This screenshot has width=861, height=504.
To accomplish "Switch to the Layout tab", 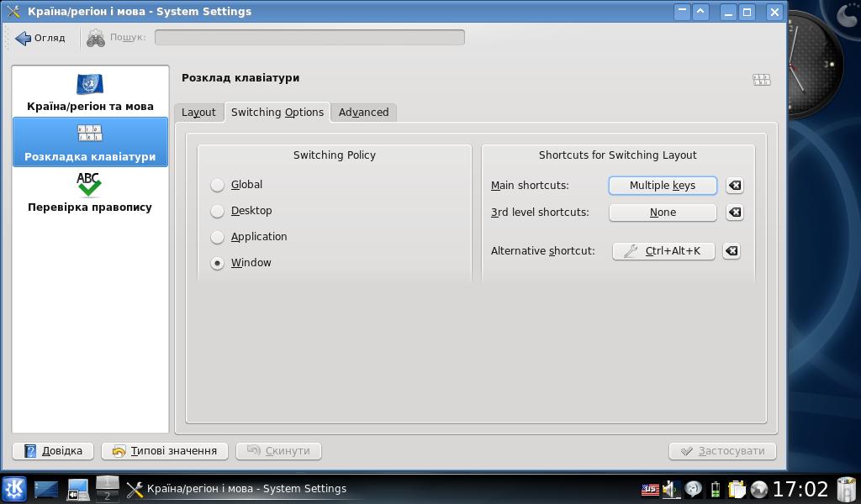I will [x=198, y=113].
